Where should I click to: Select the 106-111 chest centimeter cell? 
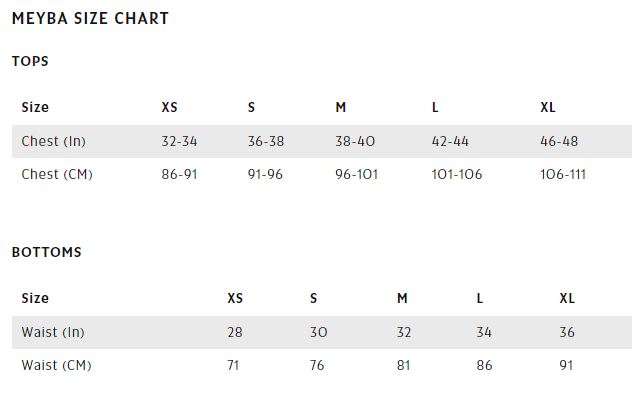[563, 174]
